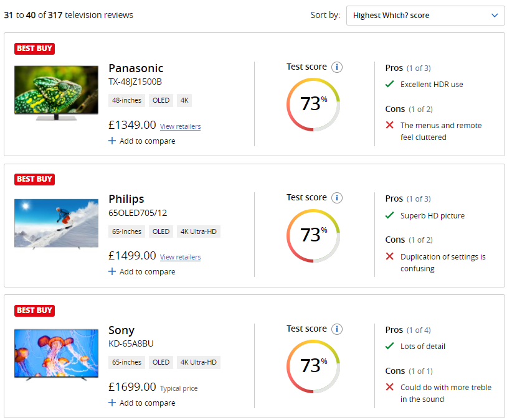Click the BEST BUY badge on the Panasonic review
This screenshot has width=507, height=420.
[x=34, y=48]
